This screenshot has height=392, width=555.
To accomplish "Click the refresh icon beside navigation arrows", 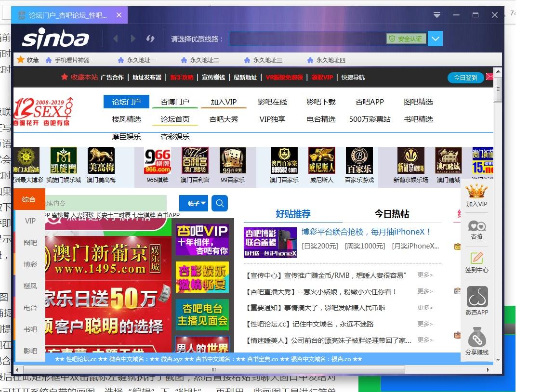I will coord(150,38).
